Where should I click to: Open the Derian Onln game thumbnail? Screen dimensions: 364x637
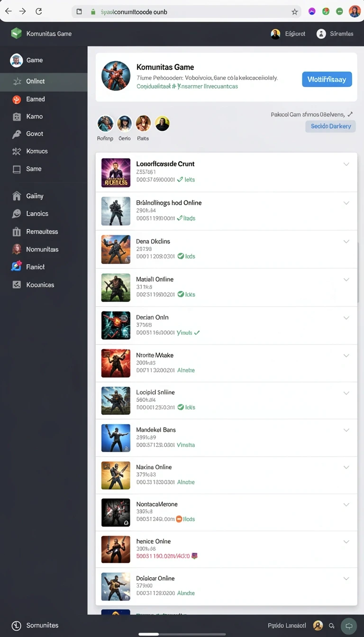pos(116,325)
